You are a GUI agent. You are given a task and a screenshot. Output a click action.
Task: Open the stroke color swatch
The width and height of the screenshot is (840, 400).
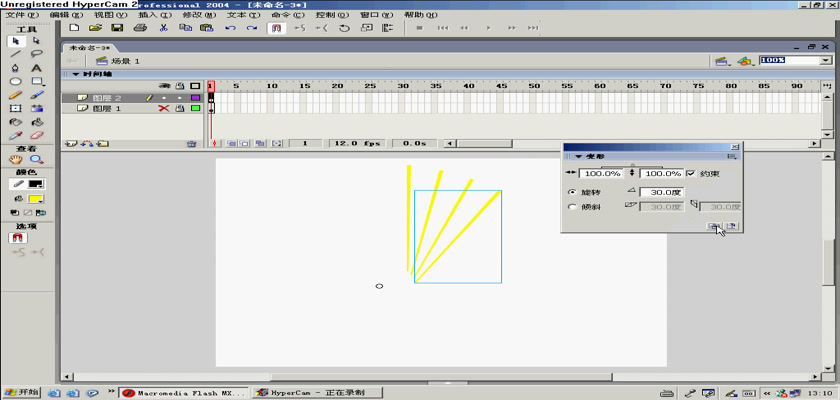(x=36, y=184)
